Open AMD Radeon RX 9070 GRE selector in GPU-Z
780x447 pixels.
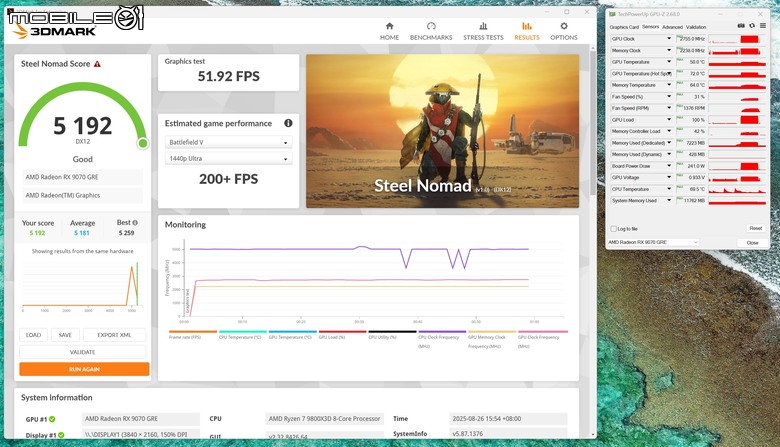coord(653,242)
